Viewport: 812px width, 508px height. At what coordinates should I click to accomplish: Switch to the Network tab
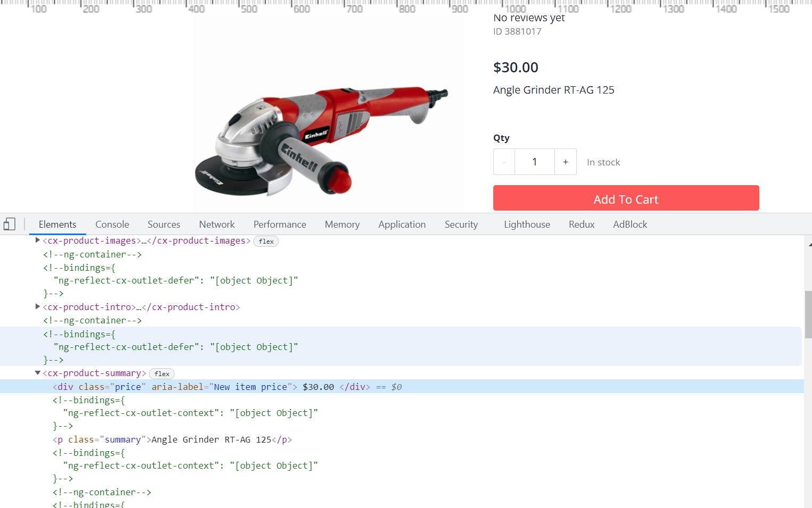click(217, 224)
